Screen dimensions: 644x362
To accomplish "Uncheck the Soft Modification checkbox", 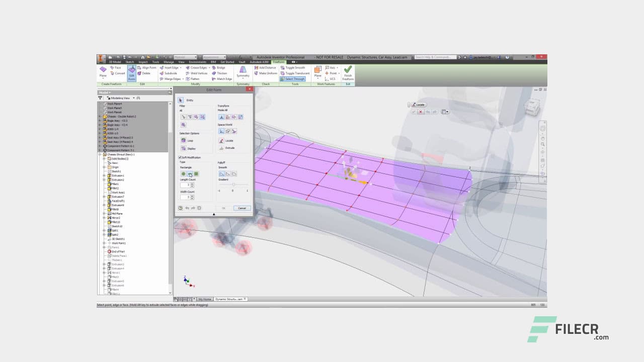I will pyautogui.click(x=180, y=157).
